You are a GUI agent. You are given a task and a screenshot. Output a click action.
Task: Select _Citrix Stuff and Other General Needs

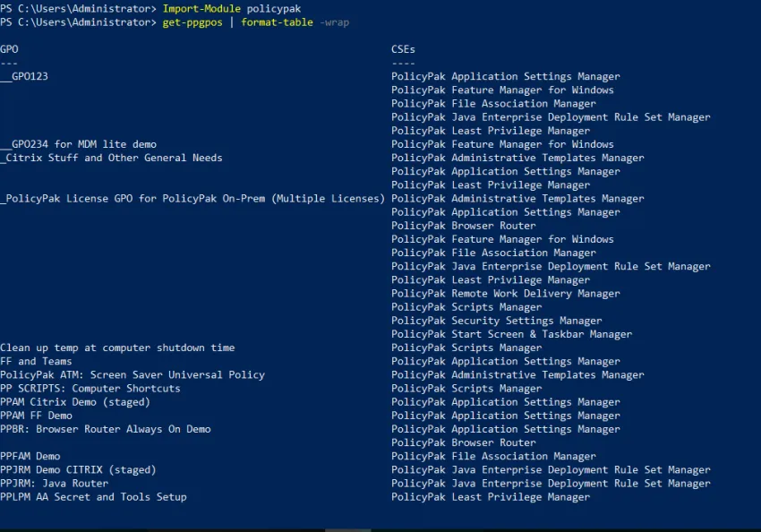[x=111, y=158]
